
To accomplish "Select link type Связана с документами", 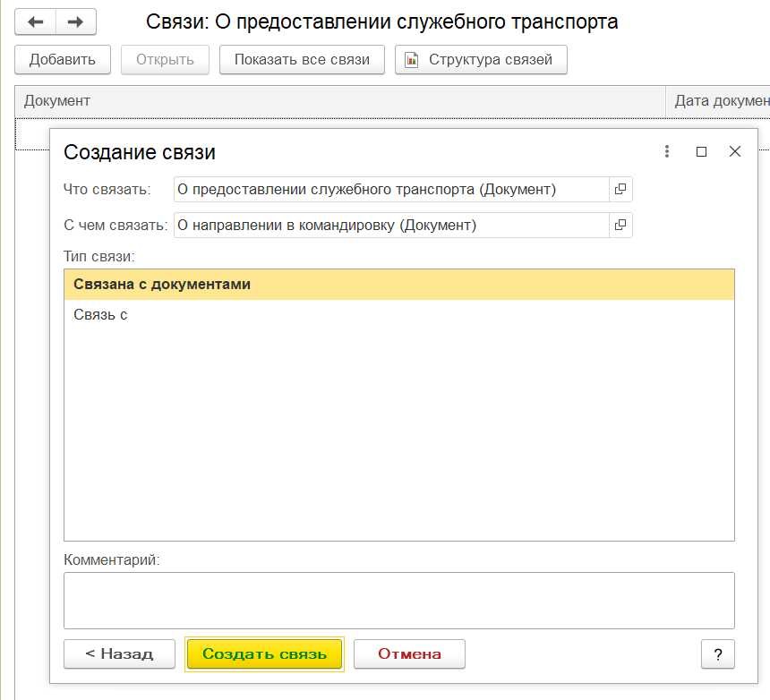I will click(x=399, y=285).
